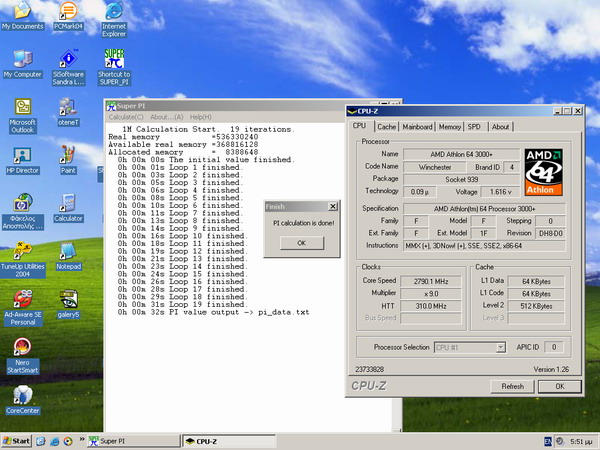The height and width of the screenshot is (450, 600).
Task: Open CoreCenter desktop shortcut
Action: point(23,400)
